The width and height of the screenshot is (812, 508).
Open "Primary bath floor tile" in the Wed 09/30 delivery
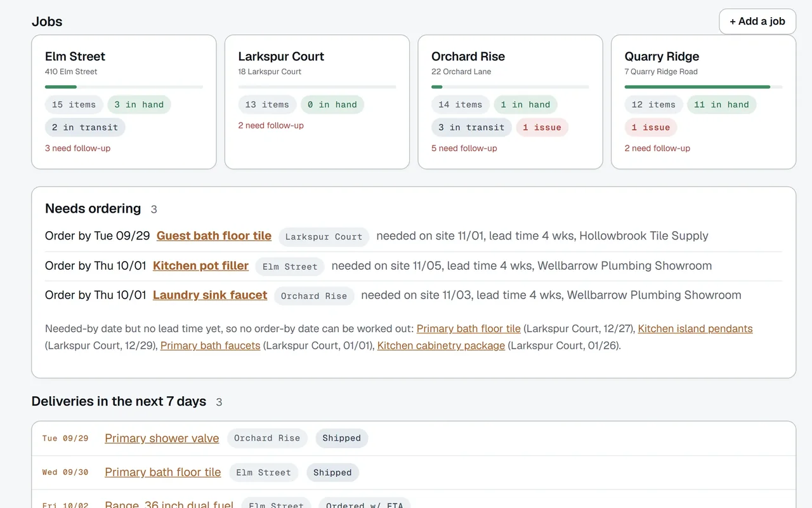[x=163, y=472]
